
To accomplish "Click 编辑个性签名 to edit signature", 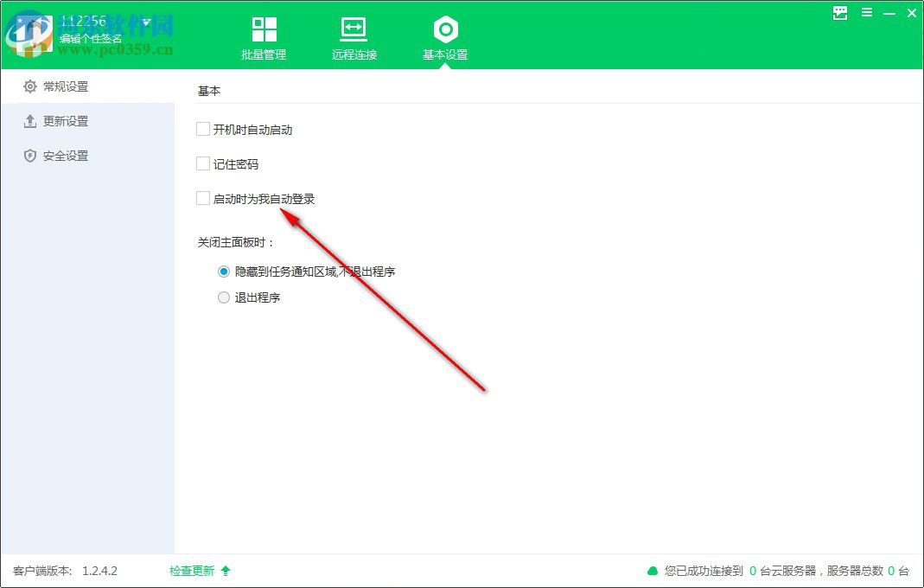I will (x=89, y=39).
